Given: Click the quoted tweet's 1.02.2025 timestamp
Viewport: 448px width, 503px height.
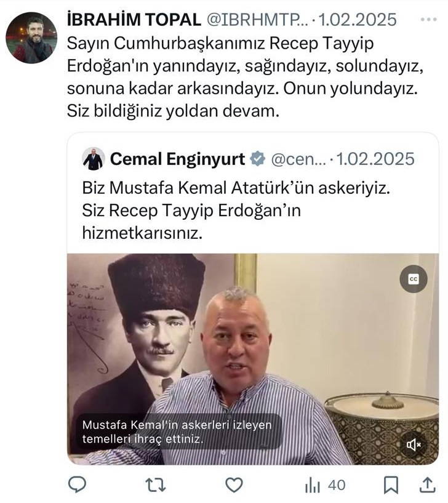Looking at the screenshot, I should (375, 159).
